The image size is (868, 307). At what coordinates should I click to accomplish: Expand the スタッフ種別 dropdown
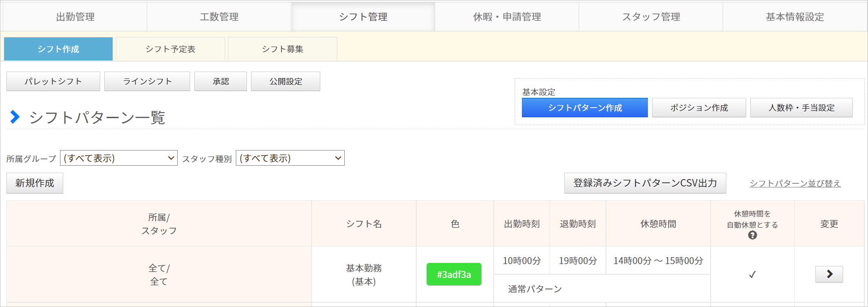pyautogui.click(x=290, y=158)
